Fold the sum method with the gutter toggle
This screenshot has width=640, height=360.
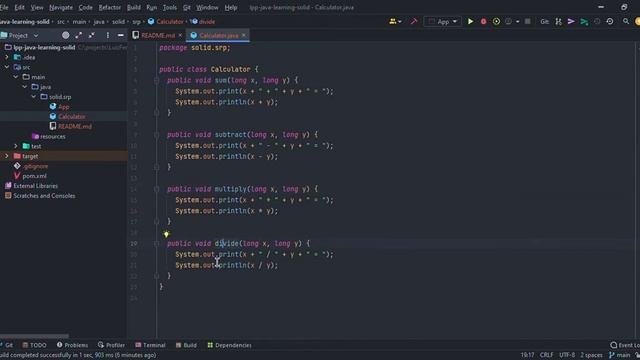pyautogui.click(x=156, y=80)
